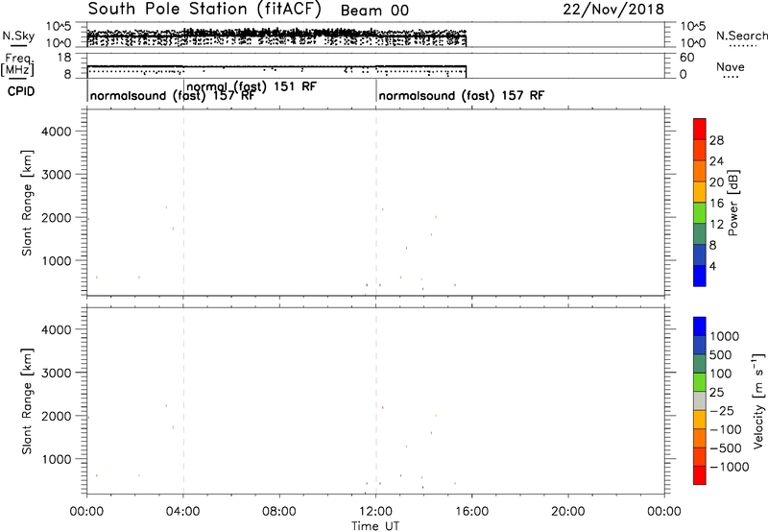Pick the blue above-1000 m/s velocity segment
The width and height of the screenshot is (768, 532).
pyautogui.click(x=700, y=326)
